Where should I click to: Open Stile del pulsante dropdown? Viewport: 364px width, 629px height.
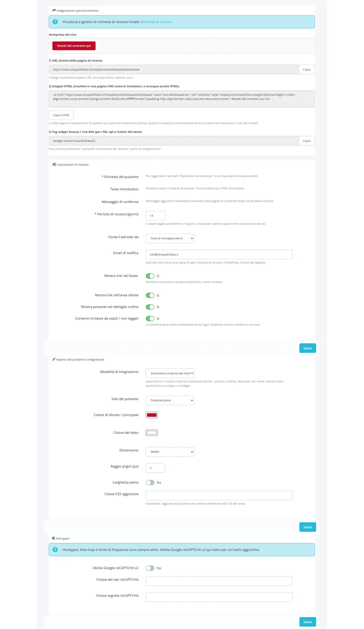170,400
